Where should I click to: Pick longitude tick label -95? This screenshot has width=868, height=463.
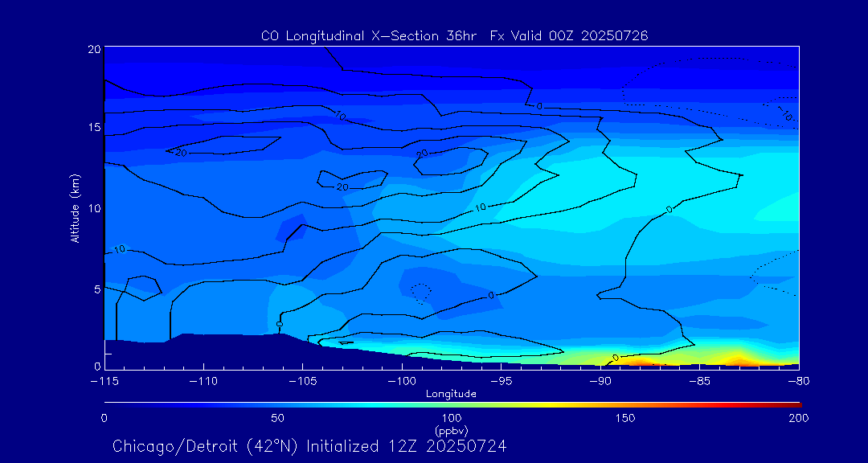pyautogui.click(x=501, y=382)
